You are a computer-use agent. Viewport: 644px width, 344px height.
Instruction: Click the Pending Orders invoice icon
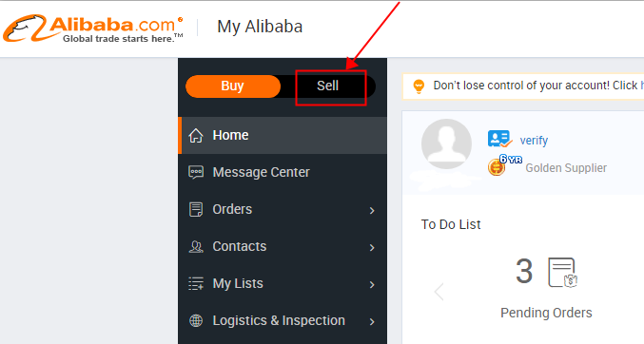pos(563,273)
